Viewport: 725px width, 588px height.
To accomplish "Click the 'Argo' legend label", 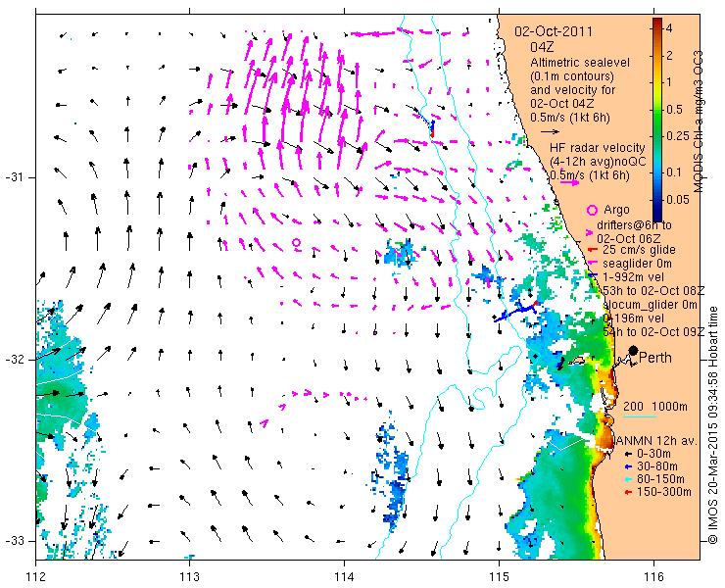I will tap(616, 210).
